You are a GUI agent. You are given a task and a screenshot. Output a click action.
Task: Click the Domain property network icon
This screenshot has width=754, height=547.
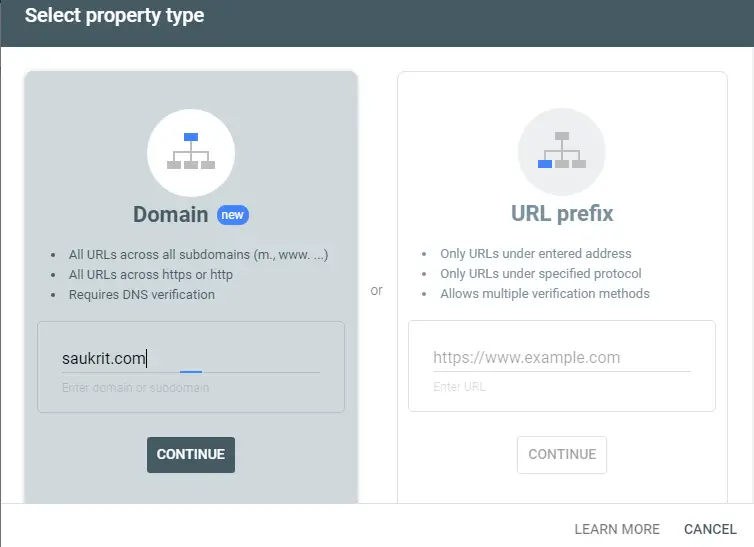click(x=191, y=152)
